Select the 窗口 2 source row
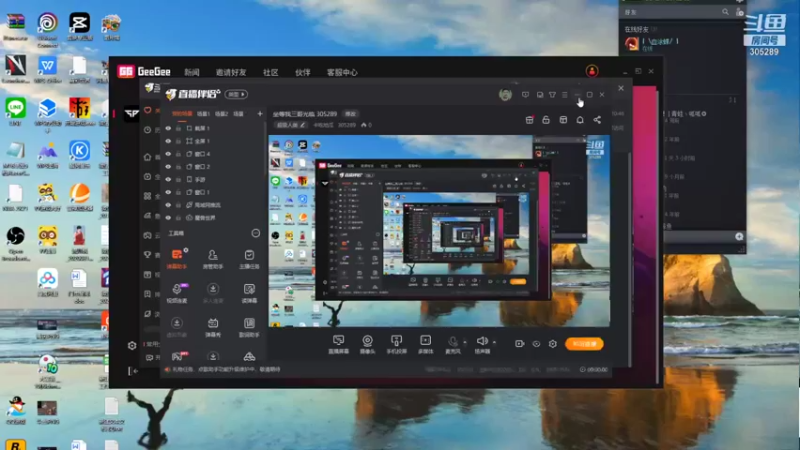 coord(213,167)
